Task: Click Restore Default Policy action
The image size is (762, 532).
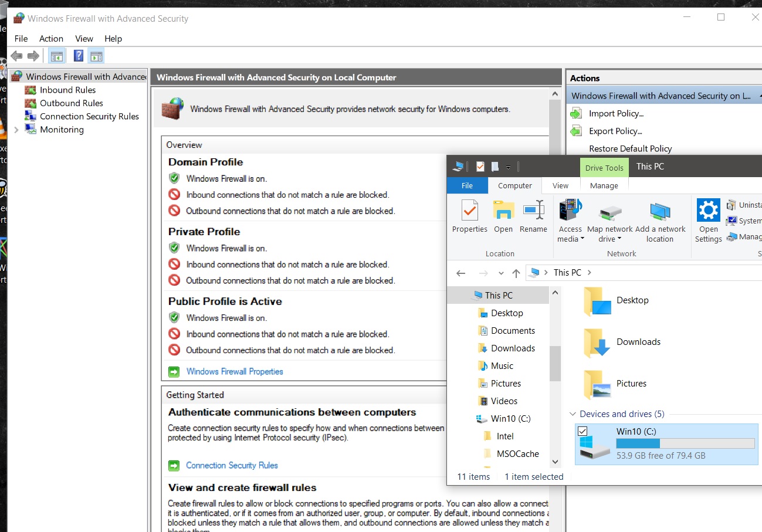Action: click(630, 148)
